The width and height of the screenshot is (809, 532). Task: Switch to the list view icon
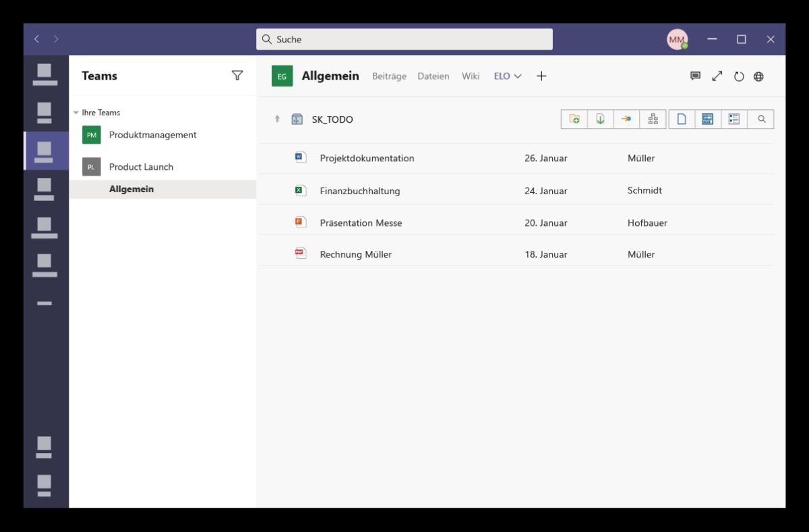[734, 119]
